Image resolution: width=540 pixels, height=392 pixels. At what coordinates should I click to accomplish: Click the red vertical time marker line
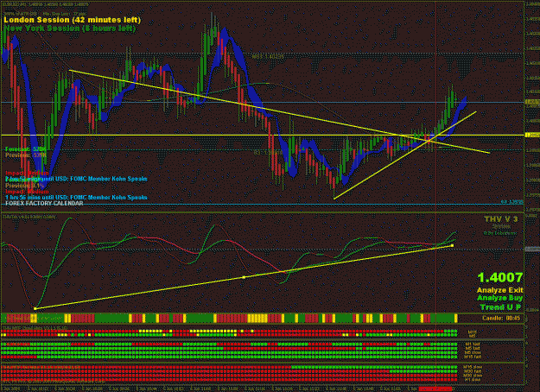point(435,193)
